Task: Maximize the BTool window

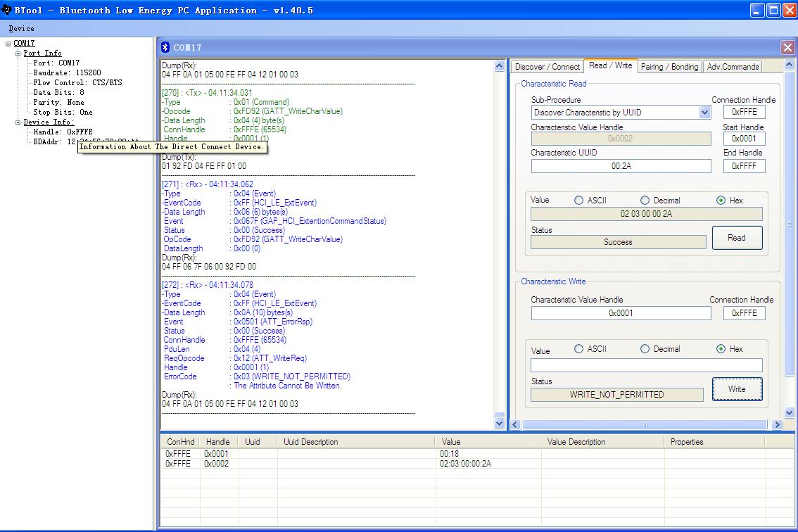Action: (x=773, y=10)
